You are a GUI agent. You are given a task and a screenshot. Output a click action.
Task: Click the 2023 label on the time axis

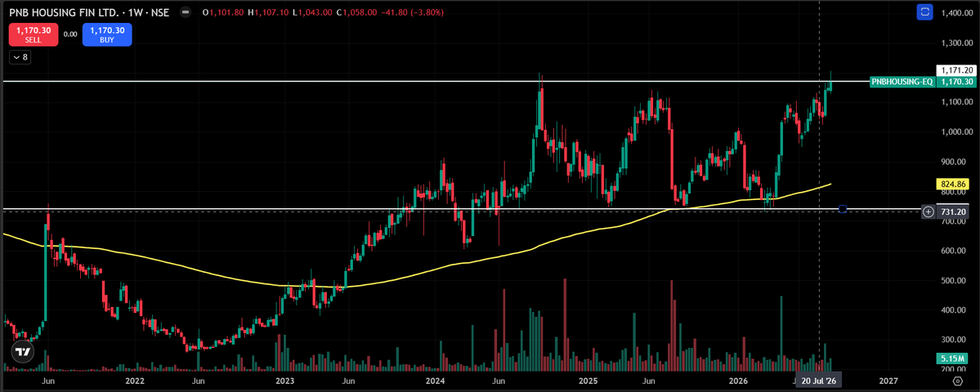click(x=284, y=380)
